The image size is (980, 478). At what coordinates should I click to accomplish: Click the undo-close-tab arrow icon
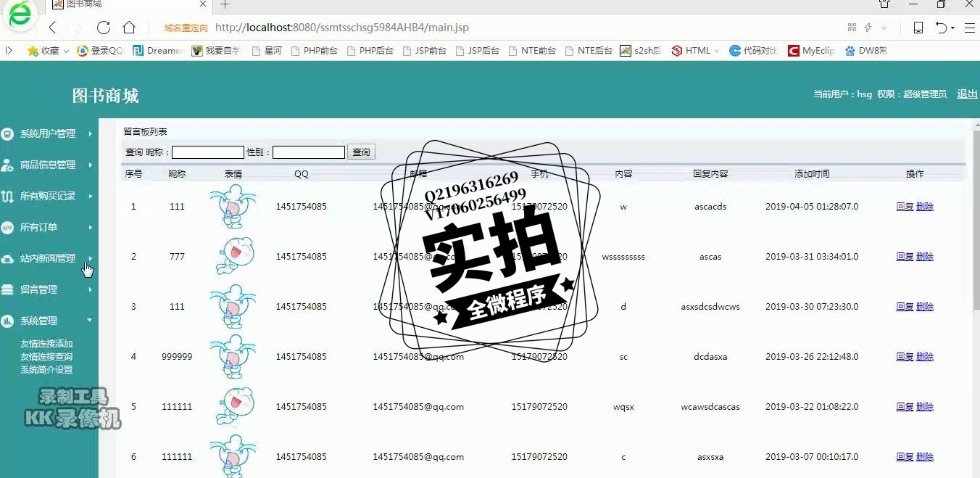[x=942, y=28]
